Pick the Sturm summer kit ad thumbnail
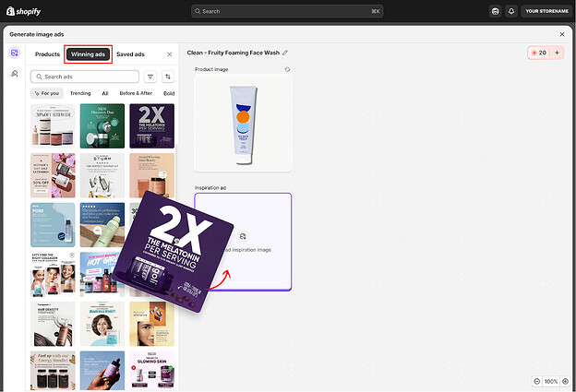Image resolution: width=576 pixels, height=392 pixels. [x=102, y=175]
